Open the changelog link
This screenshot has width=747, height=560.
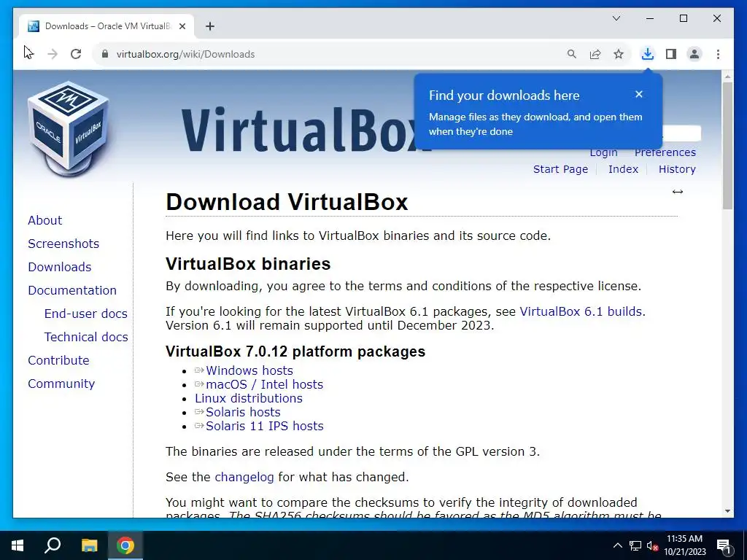(244, 477)
